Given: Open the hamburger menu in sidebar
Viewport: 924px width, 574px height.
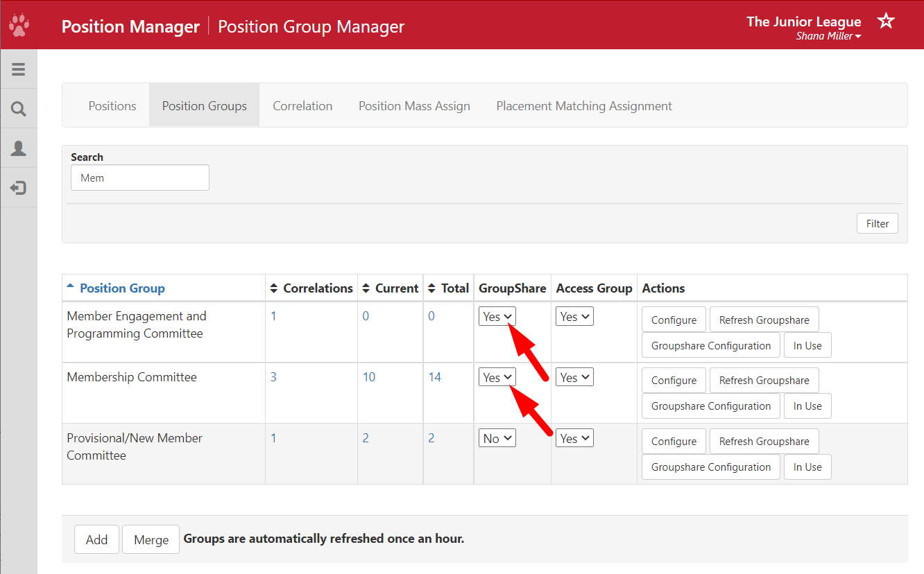Looking at the screenshot, I should coord(19,69).
